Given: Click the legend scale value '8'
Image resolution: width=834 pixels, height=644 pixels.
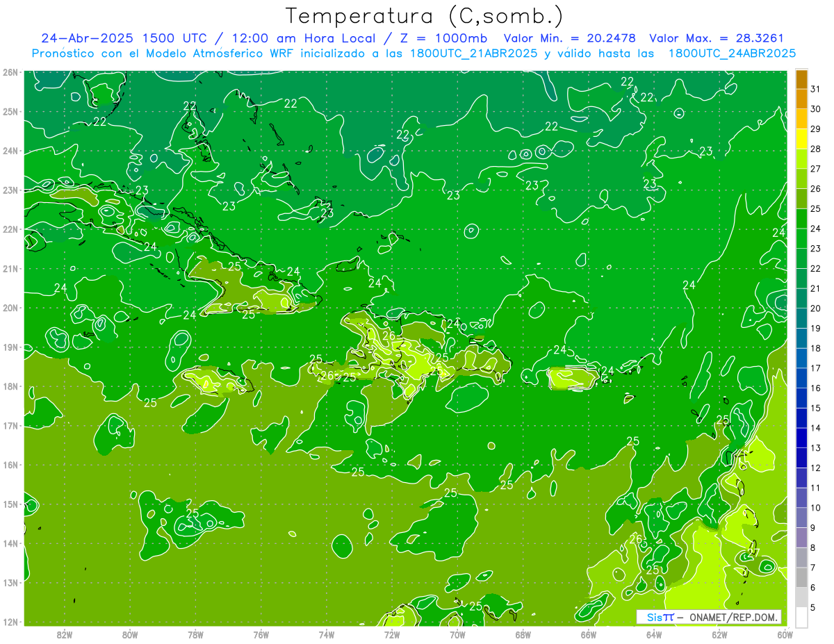Looking at the screenshot, I should [x=813, y=547].
